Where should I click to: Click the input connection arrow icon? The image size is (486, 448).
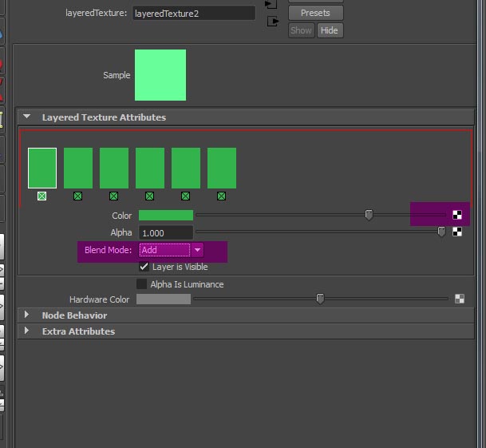pyautogui.click(x=271, y=4)
